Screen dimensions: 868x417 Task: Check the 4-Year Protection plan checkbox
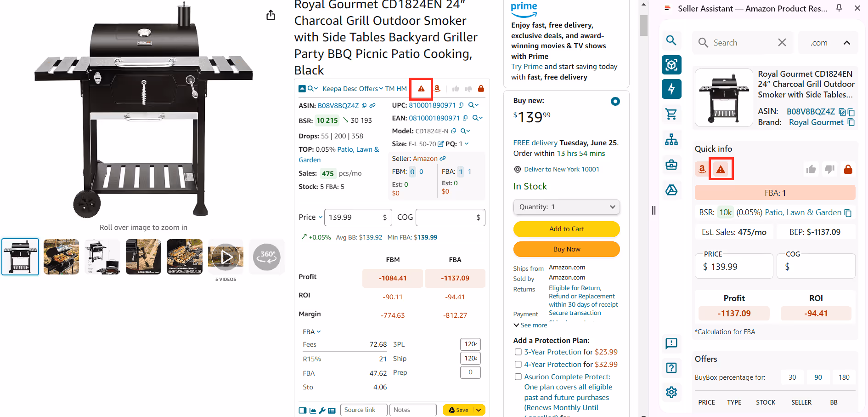518,364
